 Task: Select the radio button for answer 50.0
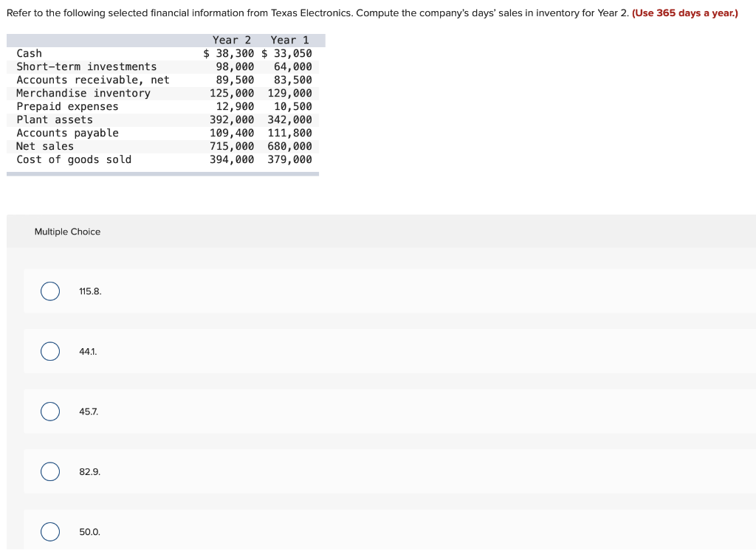[x=49, y=531]
